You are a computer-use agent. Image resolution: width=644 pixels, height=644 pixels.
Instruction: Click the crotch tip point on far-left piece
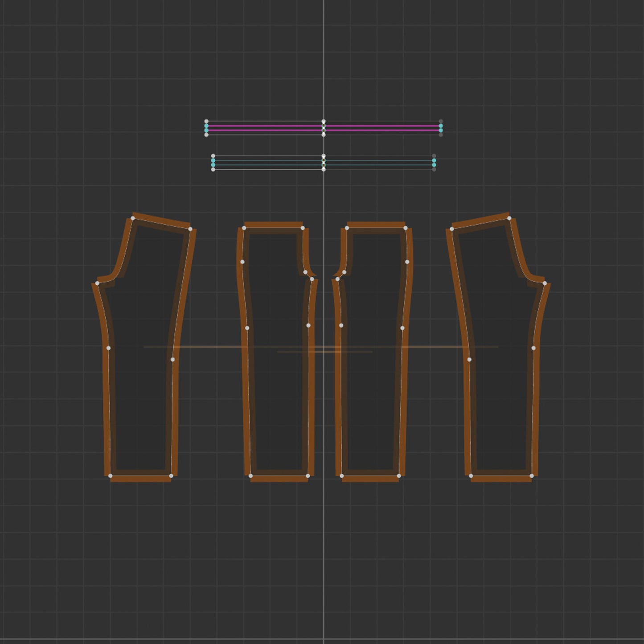click(97, 283)
